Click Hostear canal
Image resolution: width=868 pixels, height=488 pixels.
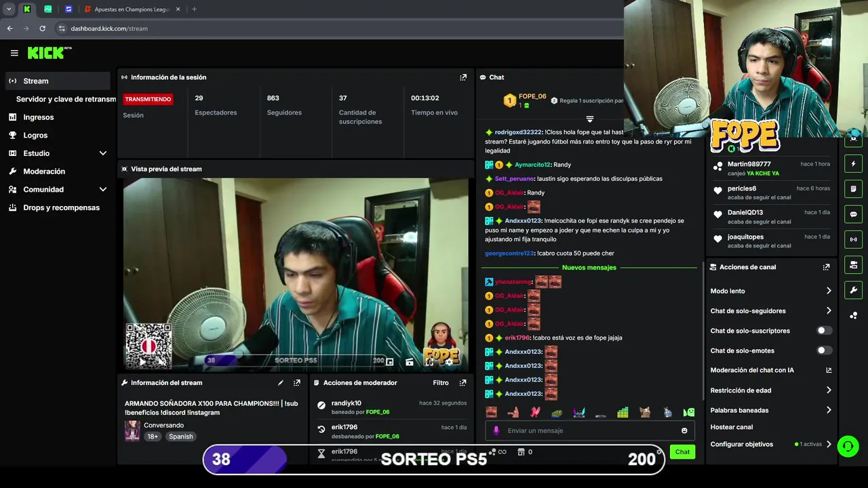pos(731,427)
